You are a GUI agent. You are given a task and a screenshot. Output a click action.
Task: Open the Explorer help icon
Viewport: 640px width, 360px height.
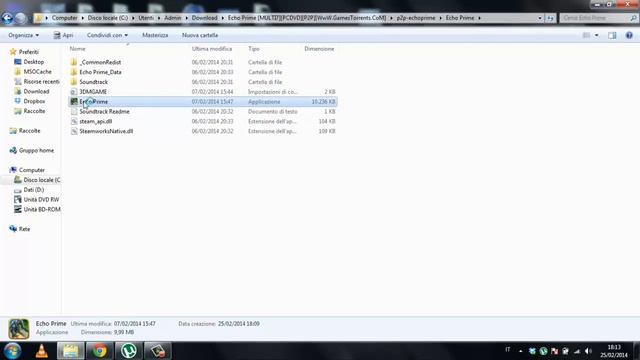(629, 36)
